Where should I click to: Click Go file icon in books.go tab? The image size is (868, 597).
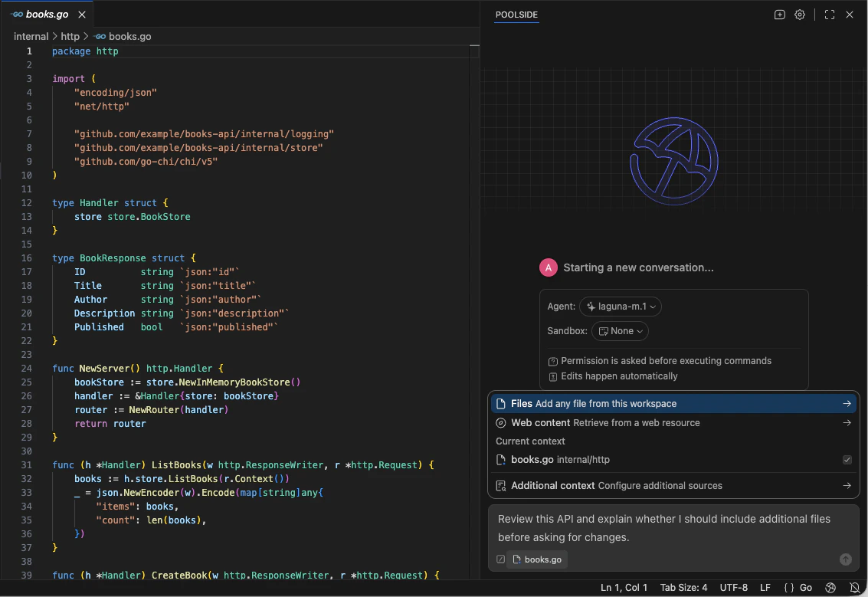(17, 15)
